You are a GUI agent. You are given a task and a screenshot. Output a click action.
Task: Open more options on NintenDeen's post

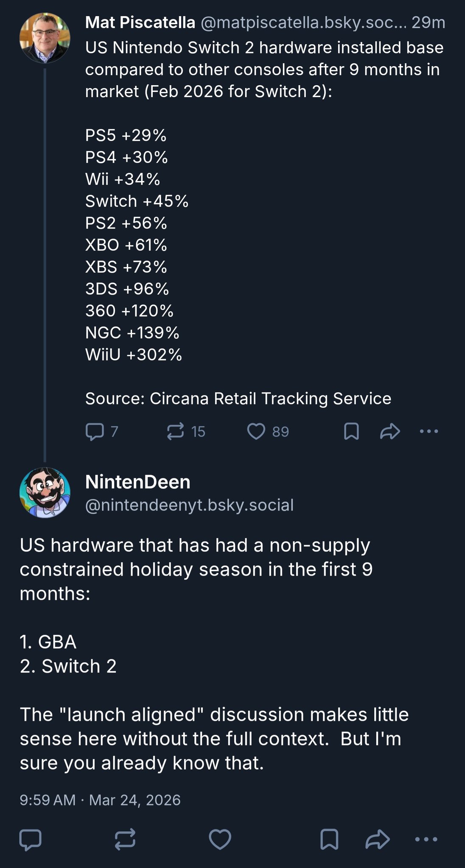click(x=426, y=839)
